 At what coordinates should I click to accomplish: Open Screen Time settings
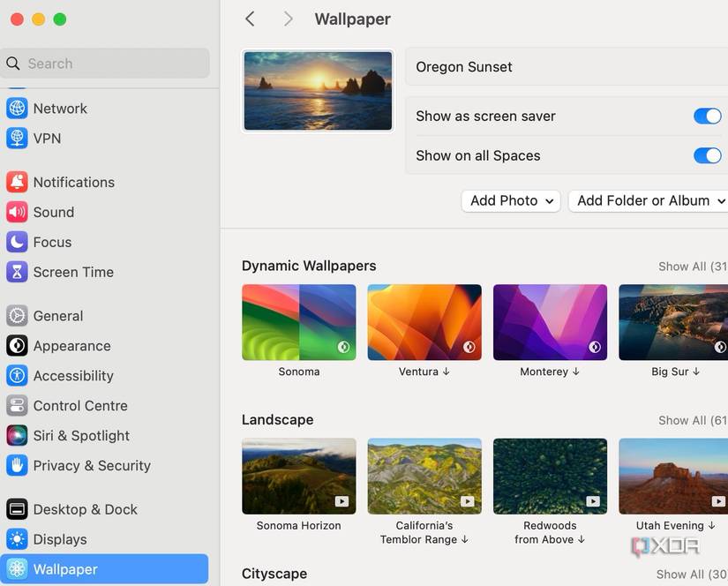click(73, 272)
